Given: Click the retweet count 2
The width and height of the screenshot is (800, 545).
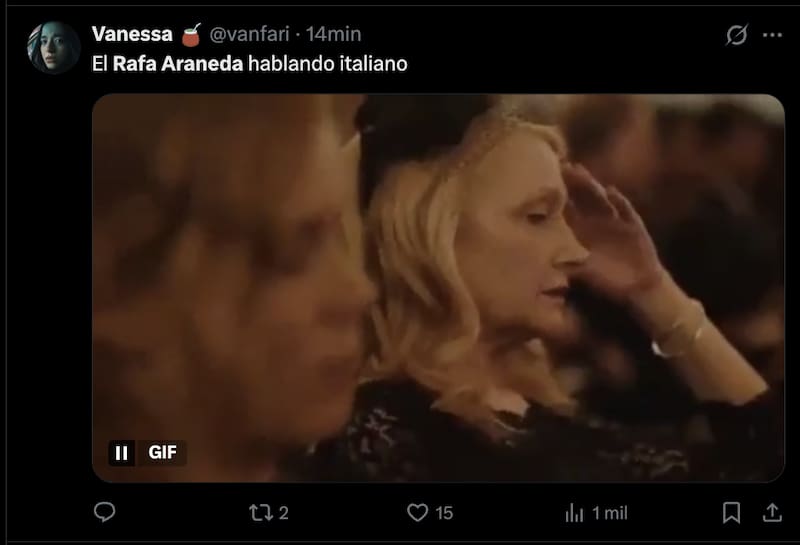Looking at the screenshot, I should (x=284, y=513).
